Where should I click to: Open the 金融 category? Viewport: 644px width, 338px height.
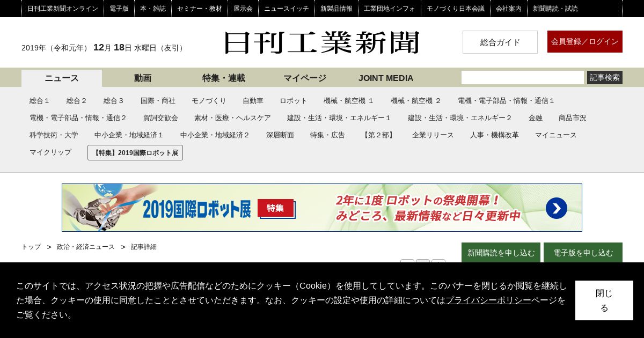click(536, 118)
